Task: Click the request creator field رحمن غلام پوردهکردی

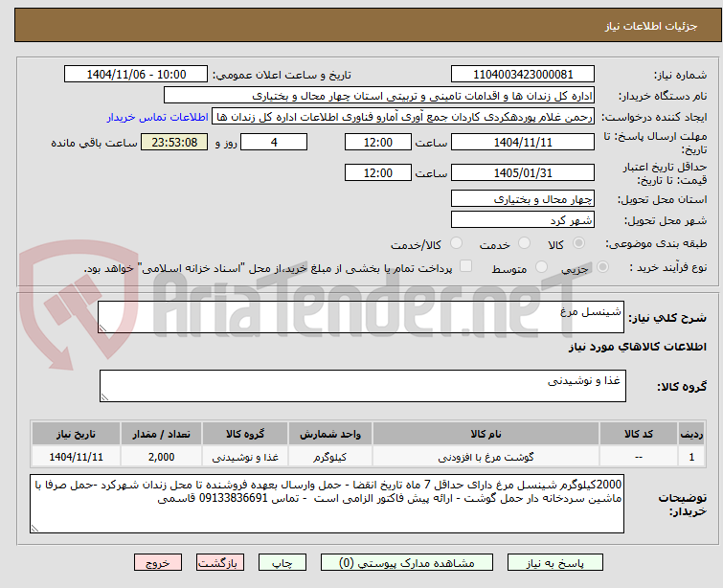Action: 403,117
